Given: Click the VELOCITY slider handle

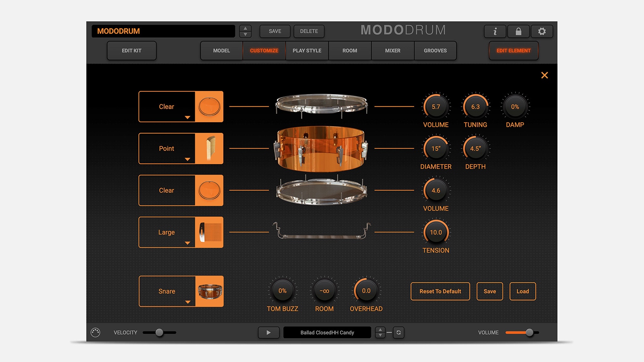Looking at the screenshot, I should pyautogui.click(x=159, y=332).
